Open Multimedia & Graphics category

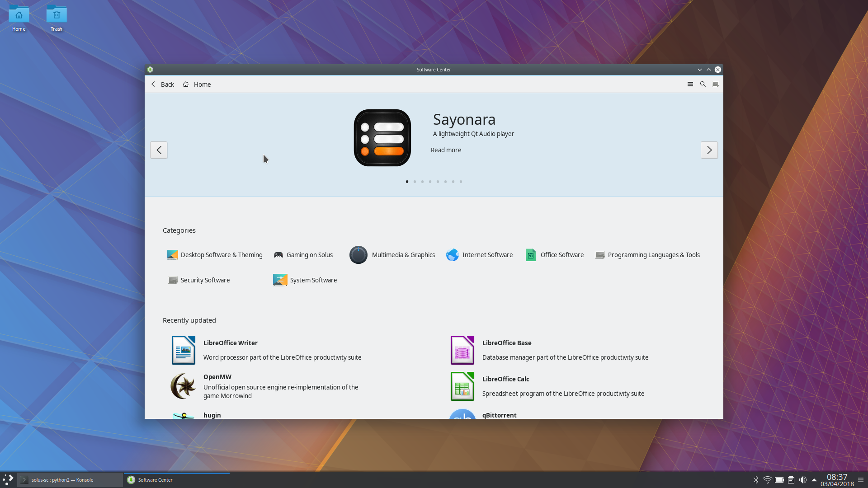coord(392,255)
